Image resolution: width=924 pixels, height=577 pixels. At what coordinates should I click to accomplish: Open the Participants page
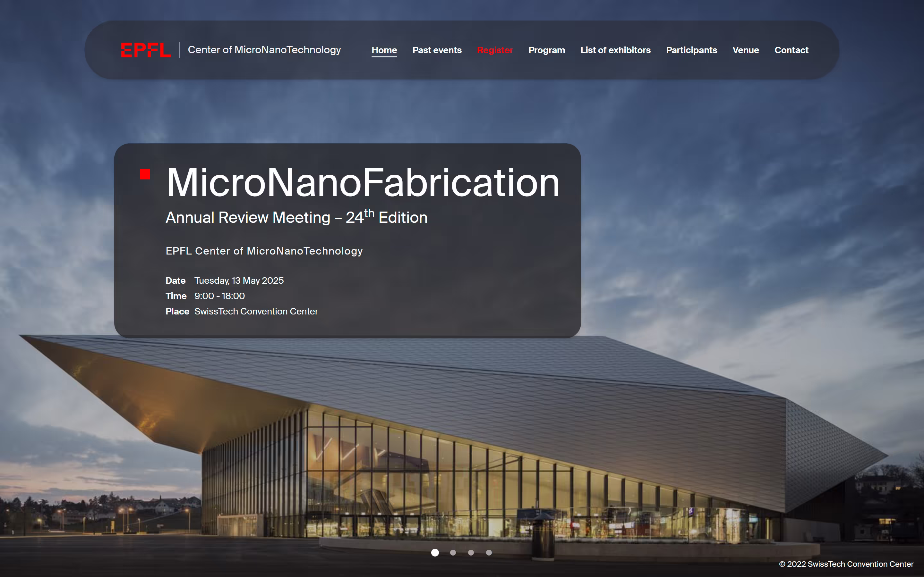click(x=691, y=50)
